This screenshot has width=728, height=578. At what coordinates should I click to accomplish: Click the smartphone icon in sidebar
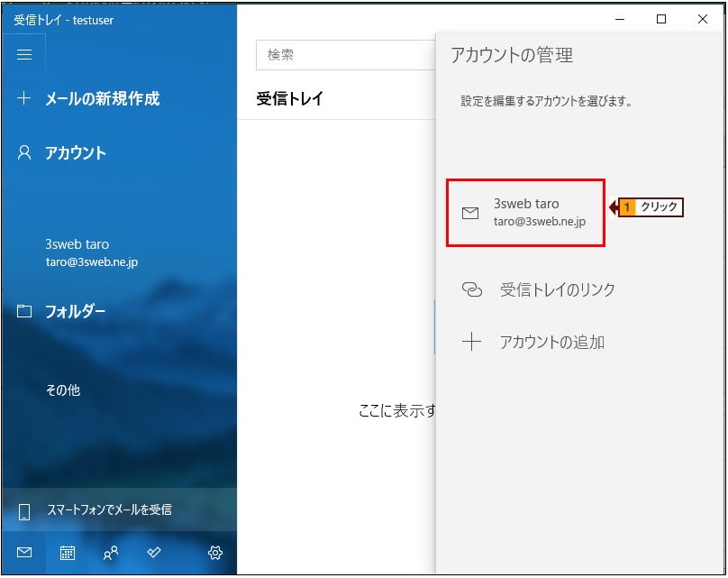point(24,511)
